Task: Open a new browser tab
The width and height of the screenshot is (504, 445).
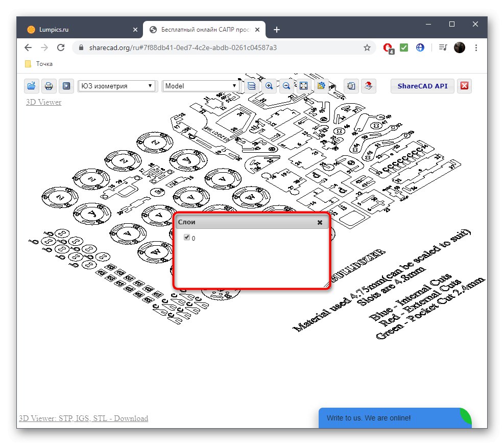Action: tap(277, 30)
